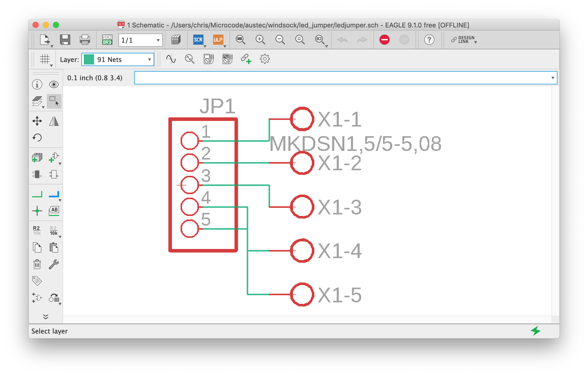Image resolution: width=588 pixels, height=376 pixels.
Task: Click the simulation settings gear icon
Action: click(x=265, y=59)
